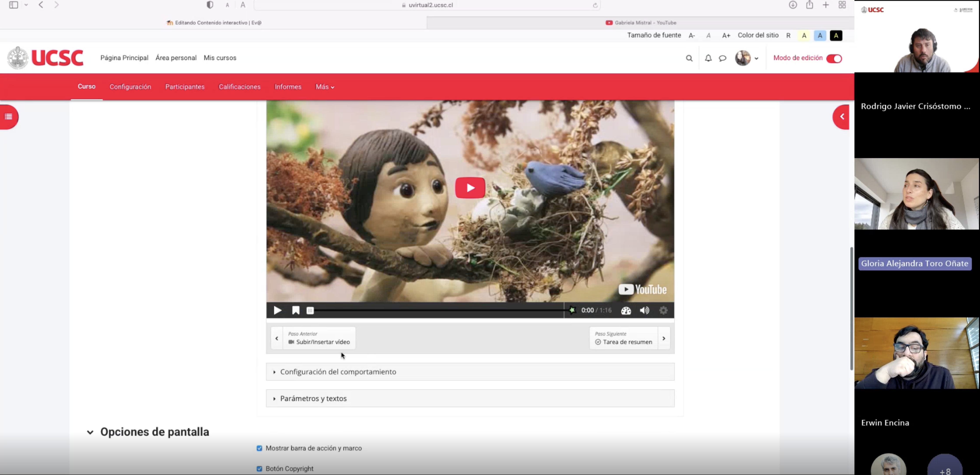Expand Configuración del comportamiento
The width and height of the screenshot is (980, 475).
tap(470, 372)
